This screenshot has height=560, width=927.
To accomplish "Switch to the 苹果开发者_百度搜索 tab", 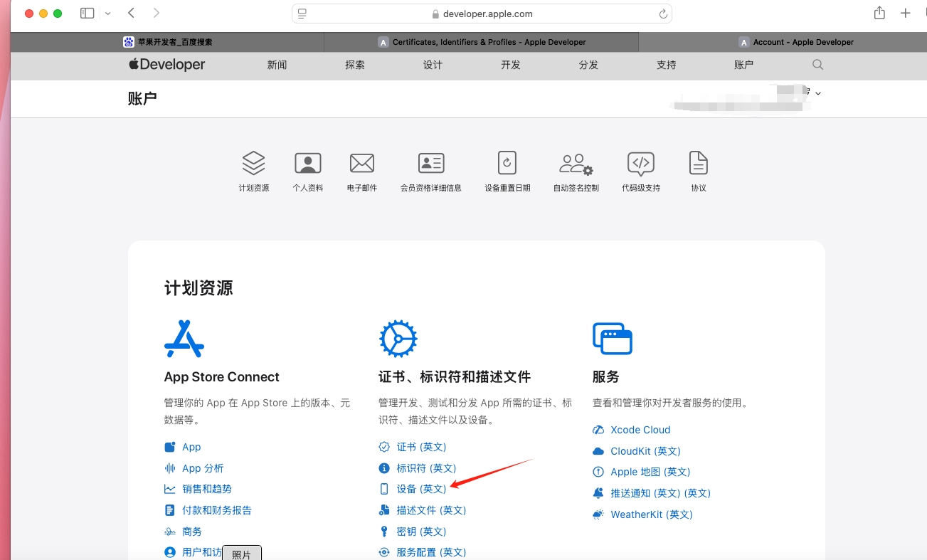I will [168, 42].
